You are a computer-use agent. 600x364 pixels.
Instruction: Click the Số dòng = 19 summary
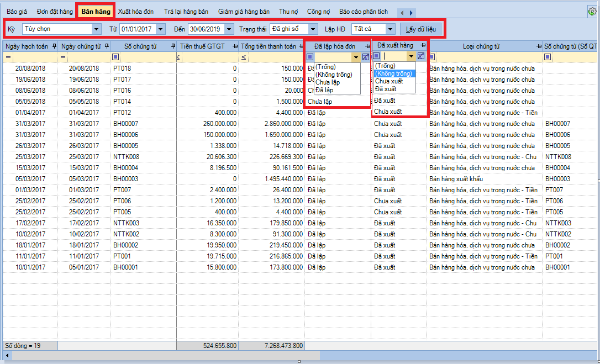tap(30, 346)
